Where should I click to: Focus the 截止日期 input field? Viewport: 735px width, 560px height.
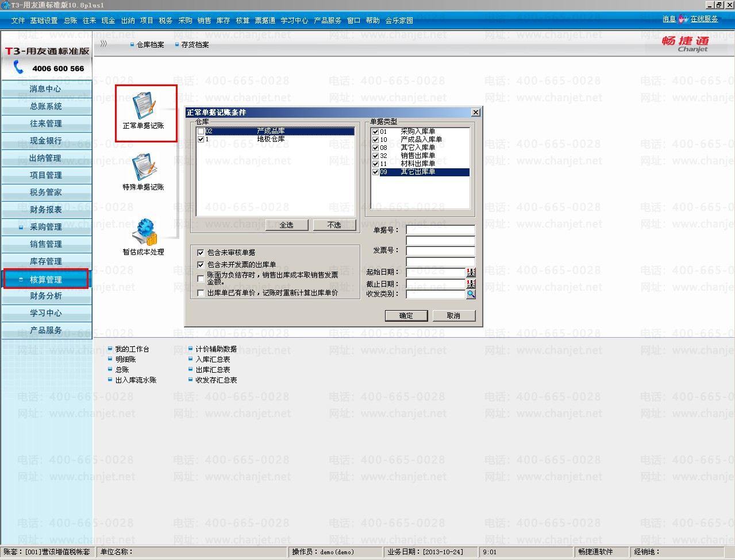tap(436, 283)
